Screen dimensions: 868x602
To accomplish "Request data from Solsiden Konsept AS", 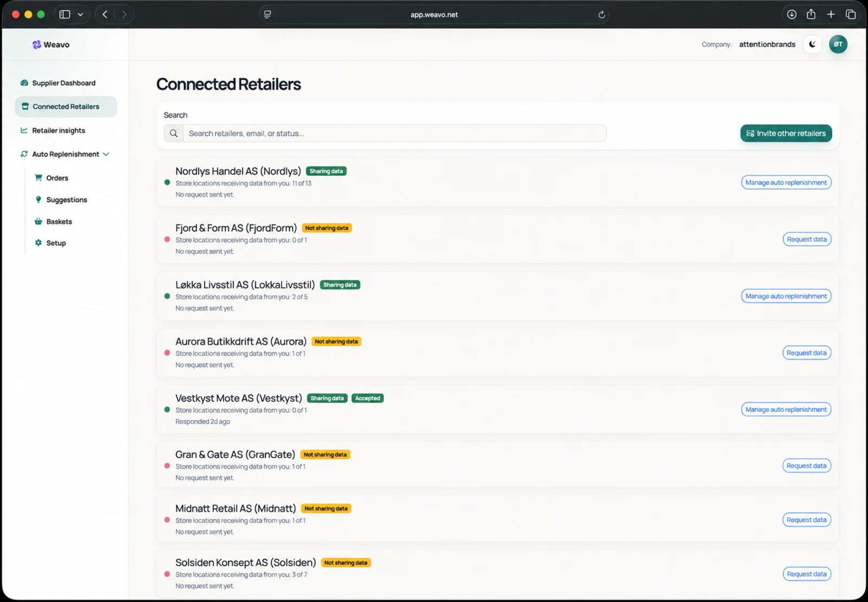I will [x=807, y=574].
